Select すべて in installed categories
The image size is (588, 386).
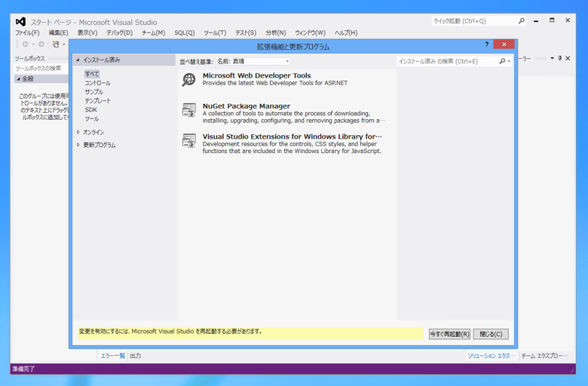pyautogui.click(x=92, y=74)
